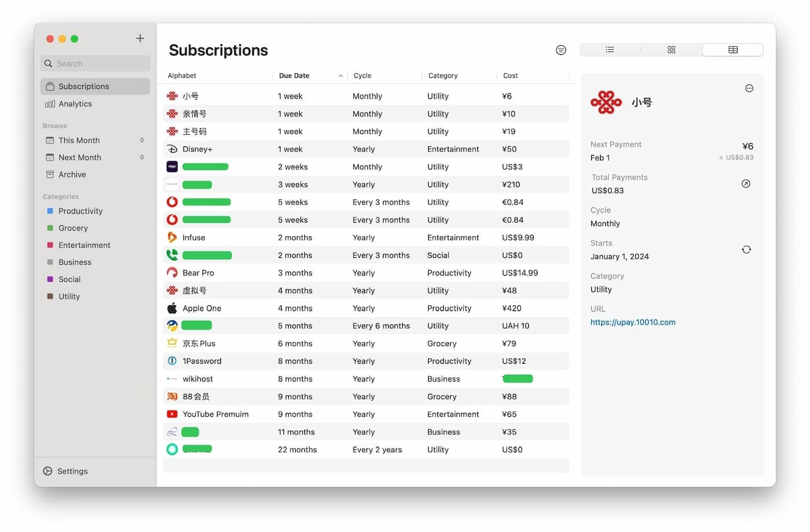810x532 pixels.
Task: Select the blue Productivity category swatch
Action: 50,211
